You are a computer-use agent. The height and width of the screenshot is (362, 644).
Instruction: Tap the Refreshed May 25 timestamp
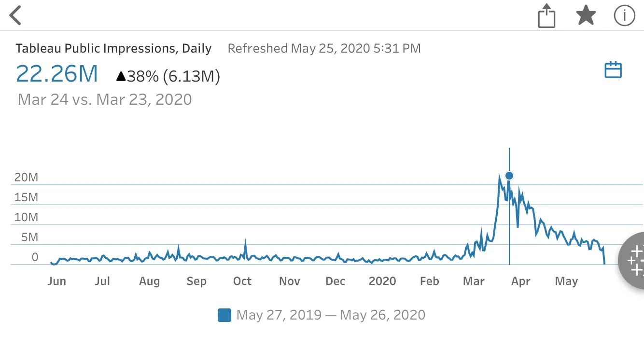point(324,48)
